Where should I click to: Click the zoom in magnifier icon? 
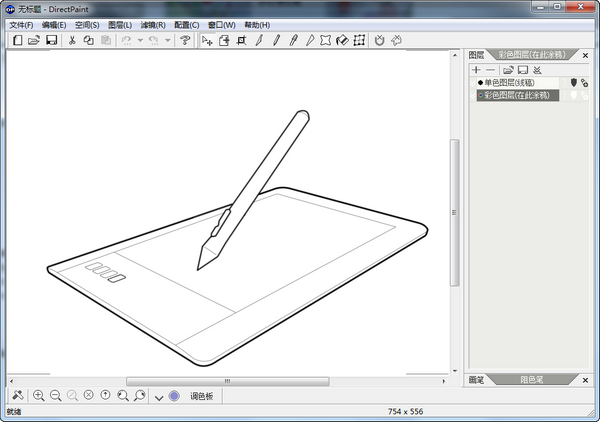[39, 396]
